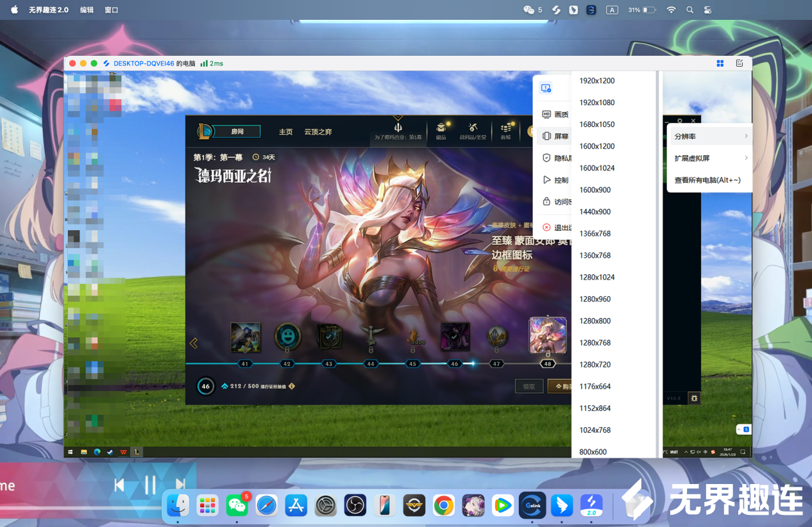812x527 pixels.
Task: Open the 隐私屏 privacy shield option
Action: pyautogui.click(x=555, y=158)
